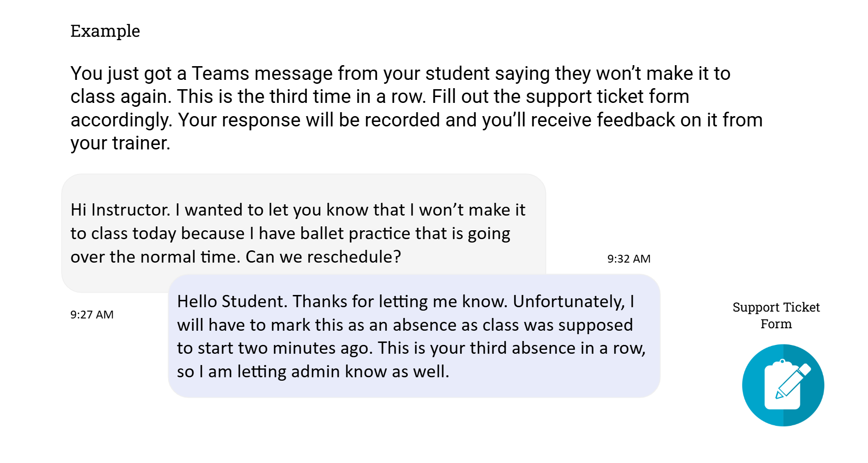The width and height of the screenshot is (868, 463).
Task: Click "your trainer." ending the instructions
Action: 120,143
